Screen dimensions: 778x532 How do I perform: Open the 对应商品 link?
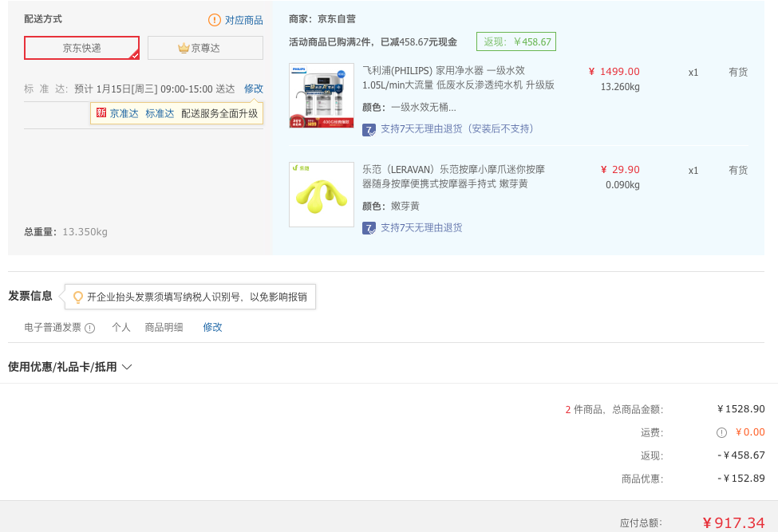point(244,20)
